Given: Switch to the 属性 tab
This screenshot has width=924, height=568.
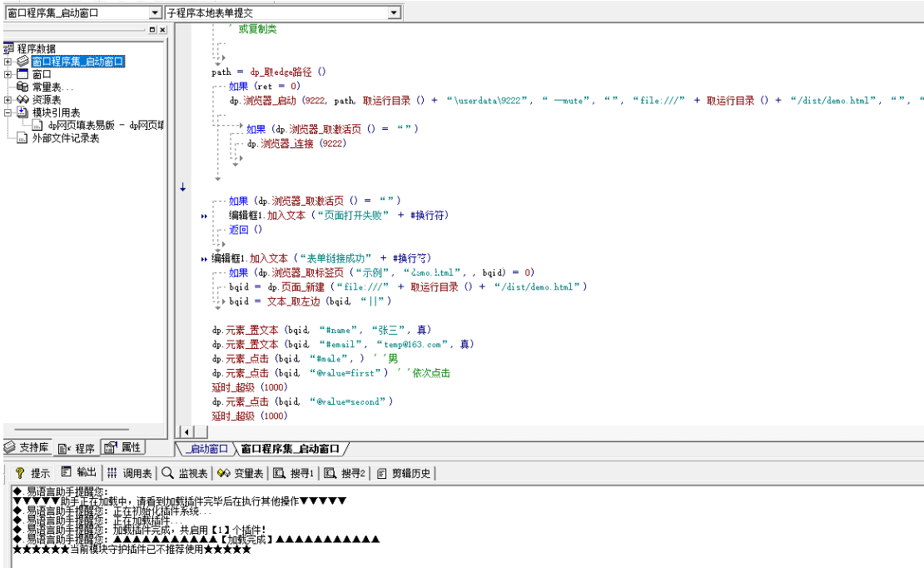Looking at the screenshot, I should 122,448.
